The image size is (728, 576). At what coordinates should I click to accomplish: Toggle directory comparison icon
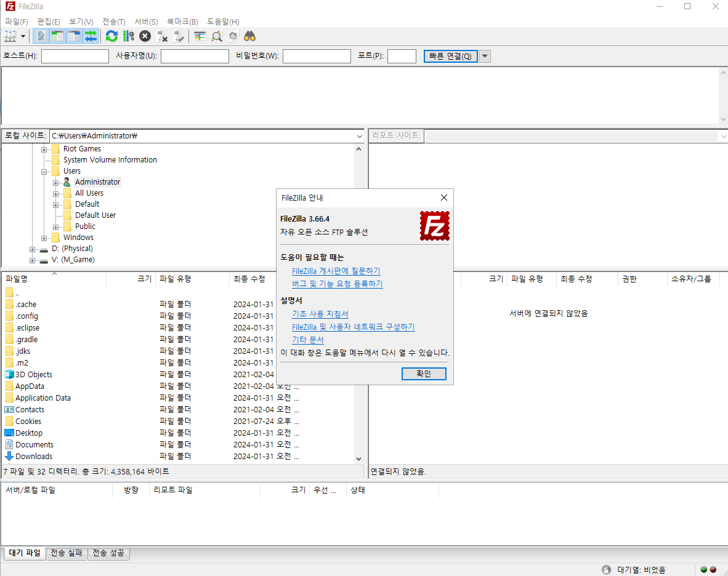(x=217, y=36)
